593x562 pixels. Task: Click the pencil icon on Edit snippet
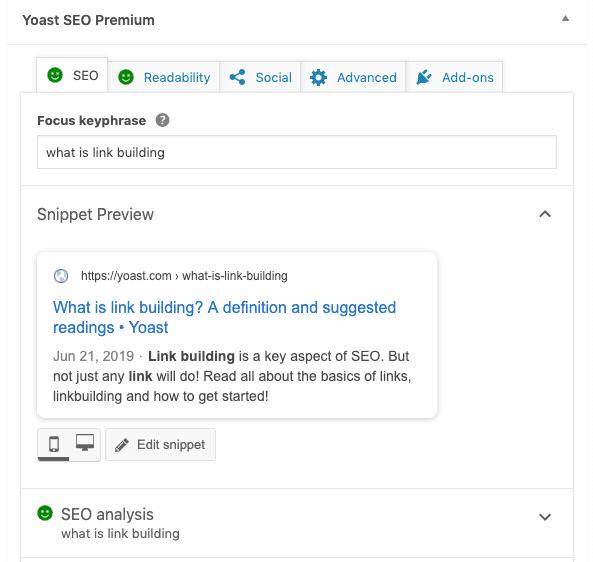pyautogui.click(x=122, y=445)
